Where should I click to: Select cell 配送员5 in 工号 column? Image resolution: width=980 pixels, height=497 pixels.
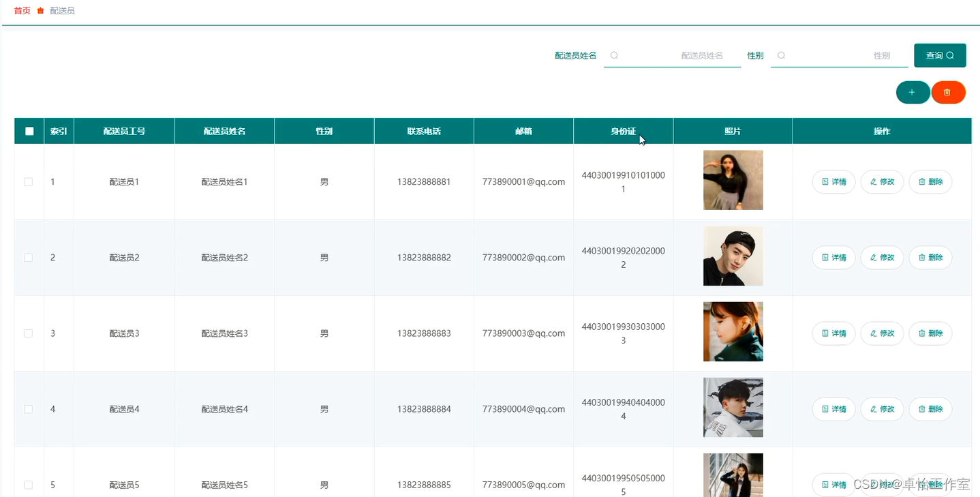click(x=124, y=485)
